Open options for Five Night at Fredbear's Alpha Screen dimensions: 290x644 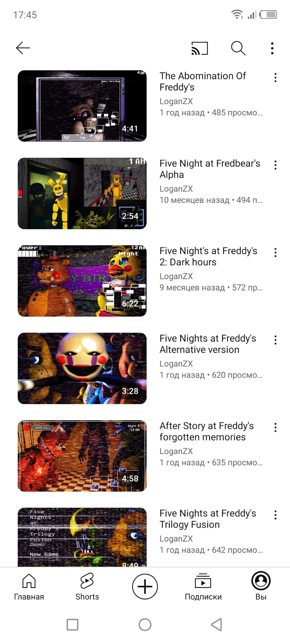[x=275, y=165]
